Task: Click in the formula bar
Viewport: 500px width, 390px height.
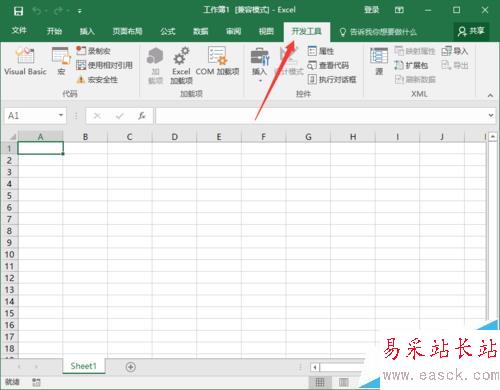Action: pyautogui.click(x=321, y=116)
